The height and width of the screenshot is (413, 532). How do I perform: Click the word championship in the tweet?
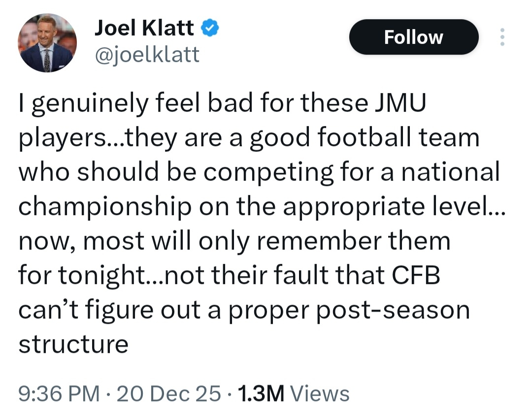pyautogui.click(x=104, y=207)
